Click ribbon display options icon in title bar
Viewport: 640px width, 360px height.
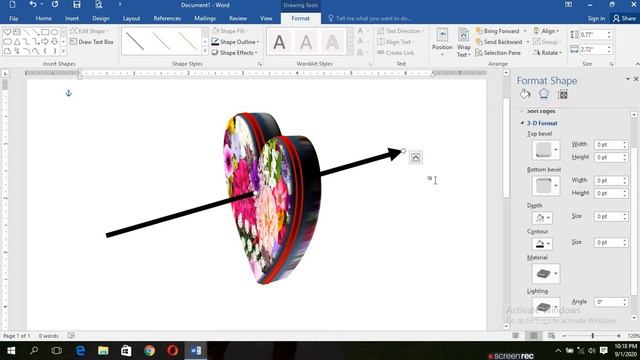[x=568, y=4]
